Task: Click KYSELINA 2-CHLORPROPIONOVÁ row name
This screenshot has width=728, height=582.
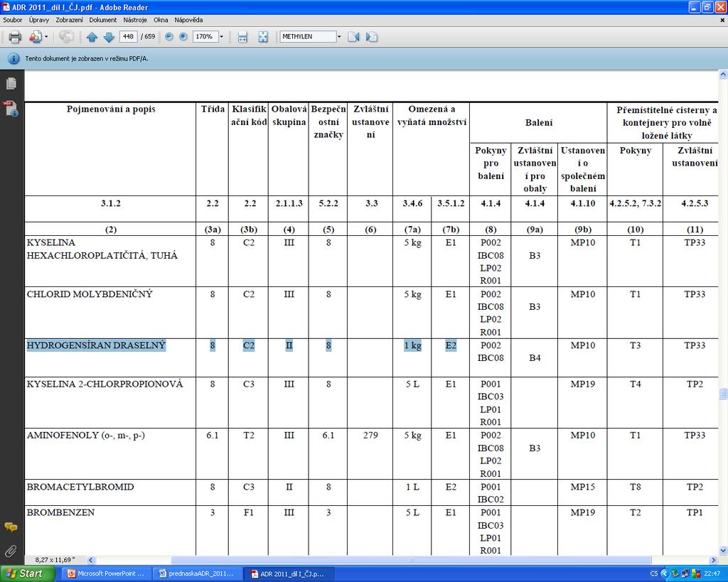Action: [105, 384]
